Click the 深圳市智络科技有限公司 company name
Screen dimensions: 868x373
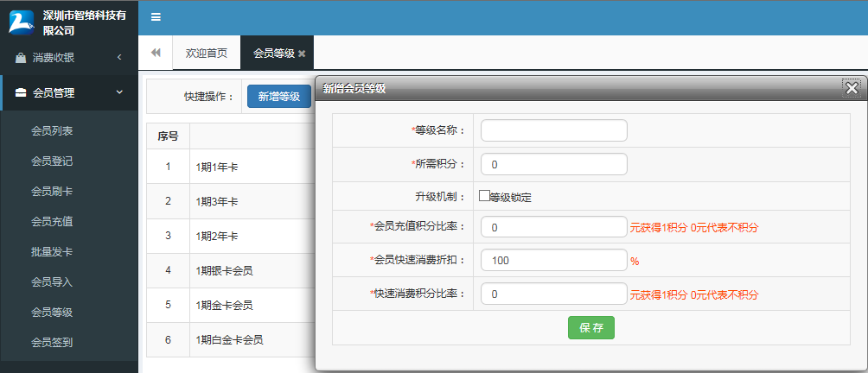[x=85, y=22]
